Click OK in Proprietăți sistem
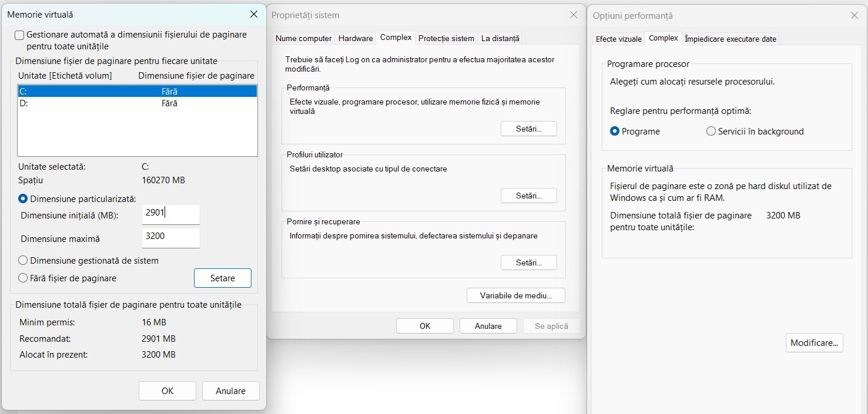The width and height of the screenshot is (868, 414). [x=425, y=326]
